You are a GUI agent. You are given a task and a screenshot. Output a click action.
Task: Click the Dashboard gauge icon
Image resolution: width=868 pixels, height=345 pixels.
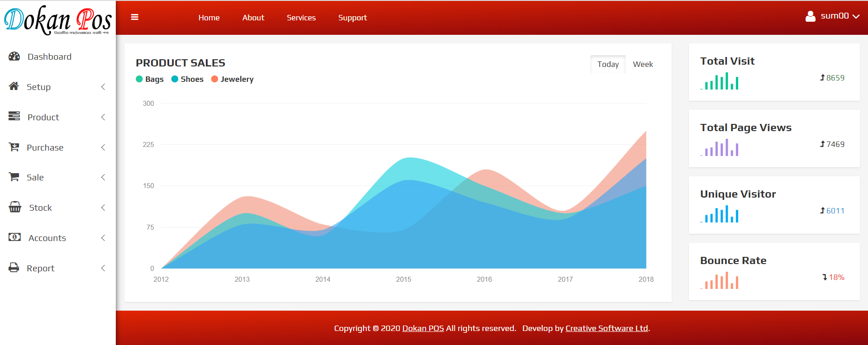click(14, 57)
